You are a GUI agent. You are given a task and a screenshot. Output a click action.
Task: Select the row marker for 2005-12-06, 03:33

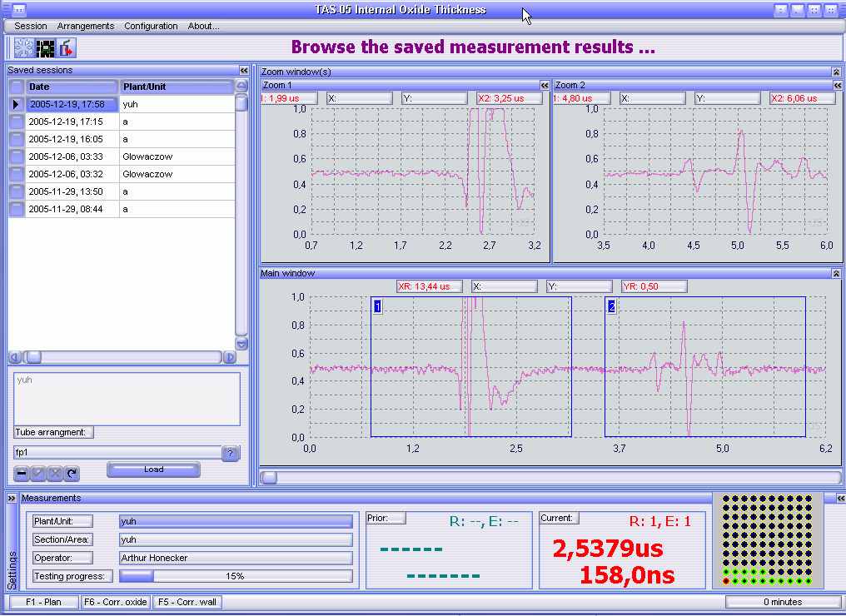point(17,156)
